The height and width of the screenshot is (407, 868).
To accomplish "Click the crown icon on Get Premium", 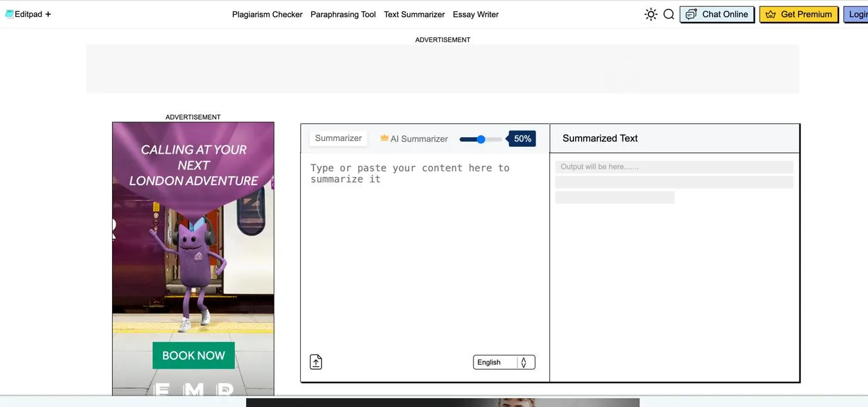I will [x=769, y=13].
